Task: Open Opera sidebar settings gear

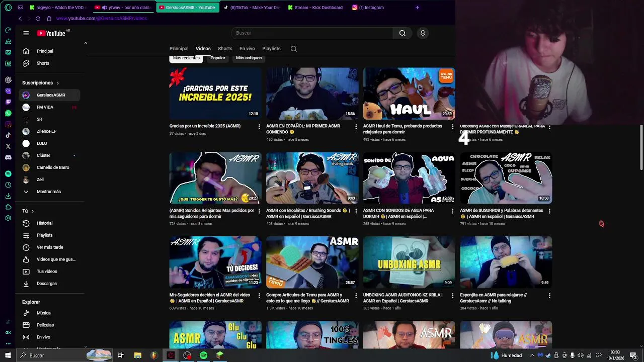Action: (8, 218)
